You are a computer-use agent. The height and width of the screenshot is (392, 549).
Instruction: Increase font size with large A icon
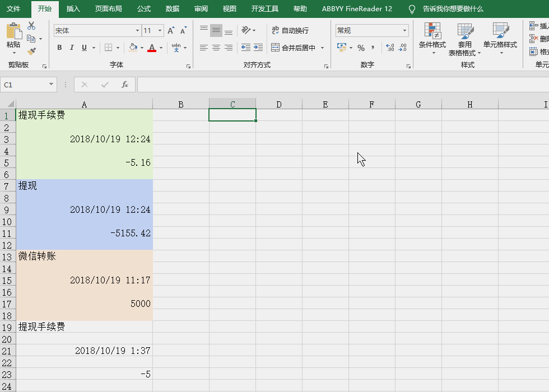pos(171,30)
